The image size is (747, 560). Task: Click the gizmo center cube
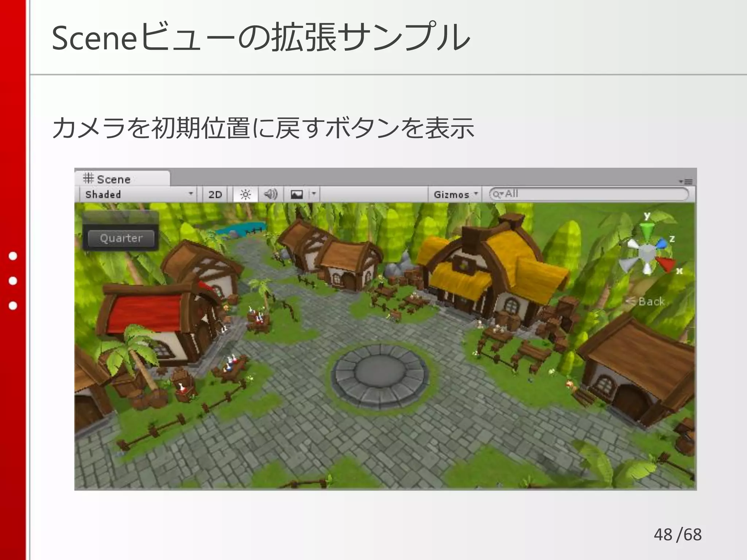pos(647,252)
